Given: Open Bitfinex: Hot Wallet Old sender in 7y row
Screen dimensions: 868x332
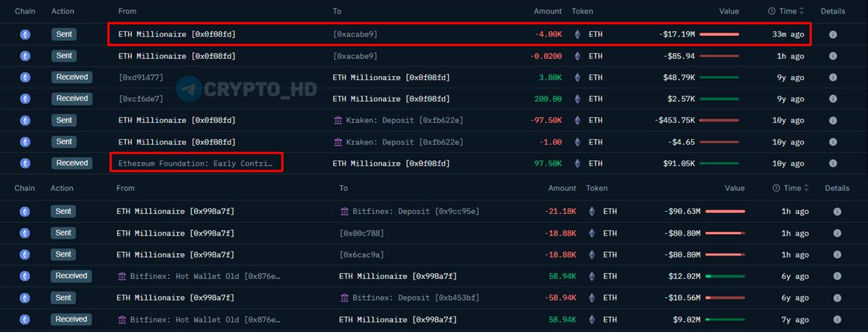Looking at the screenshot, I should [205, 319].
